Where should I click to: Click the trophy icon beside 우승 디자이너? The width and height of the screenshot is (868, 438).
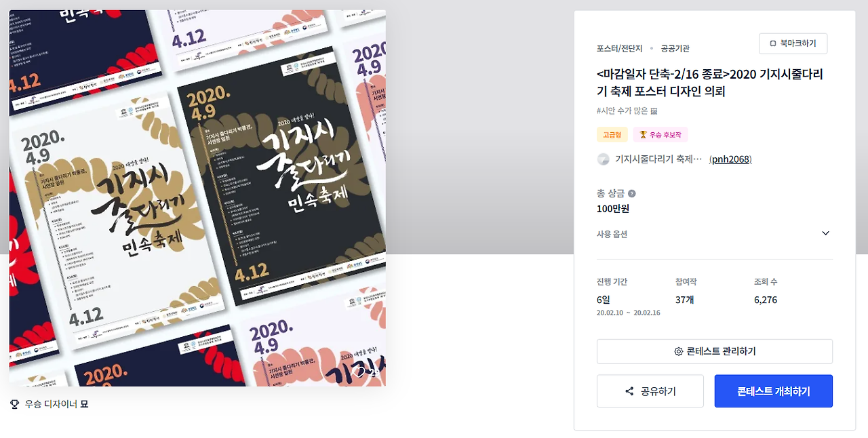[x=14, y=404]
